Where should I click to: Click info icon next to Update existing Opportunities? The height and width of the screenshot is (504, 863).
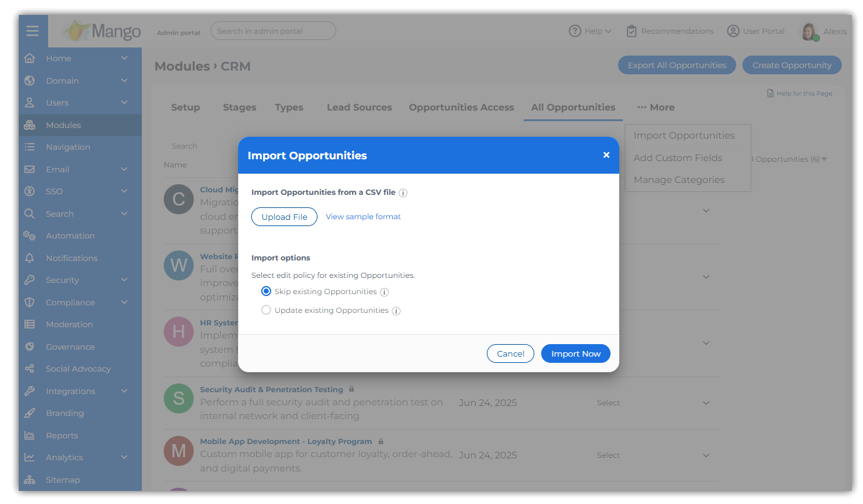(396, 311)
